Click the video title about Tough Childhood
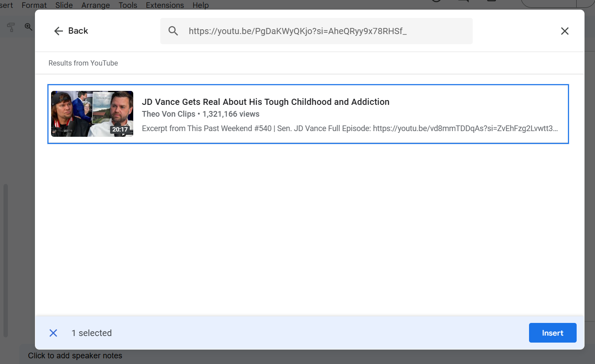This screenshot has height=364, width=595. 265,102
